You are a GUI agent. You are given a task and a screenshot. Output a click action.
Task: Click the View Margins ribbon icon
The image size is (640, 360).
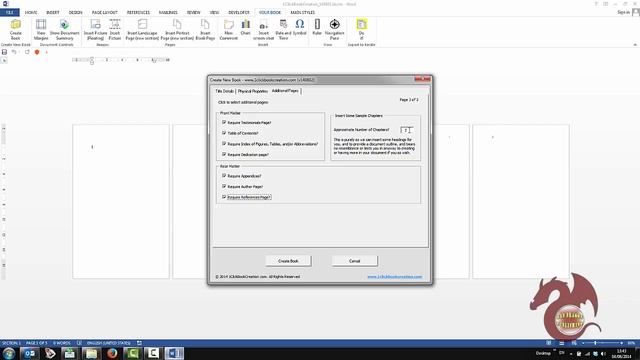point(41,29)
